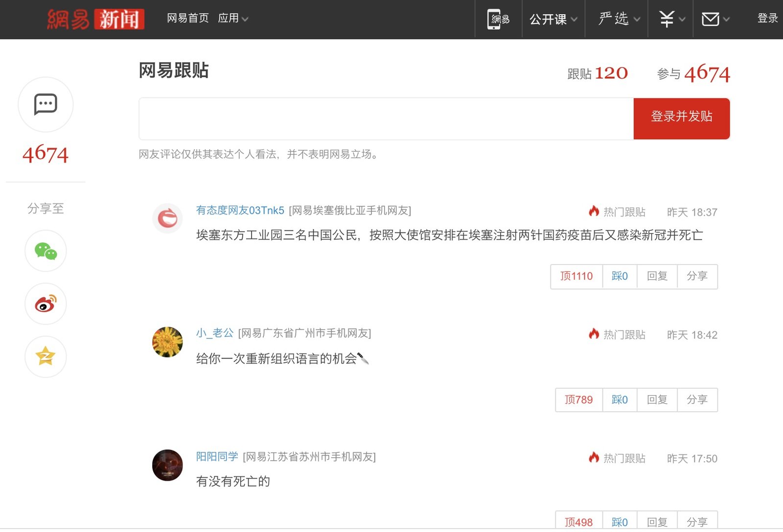Click 登录 in the top bar
This screenshot has width=783, height=532.
pos(767,19)
